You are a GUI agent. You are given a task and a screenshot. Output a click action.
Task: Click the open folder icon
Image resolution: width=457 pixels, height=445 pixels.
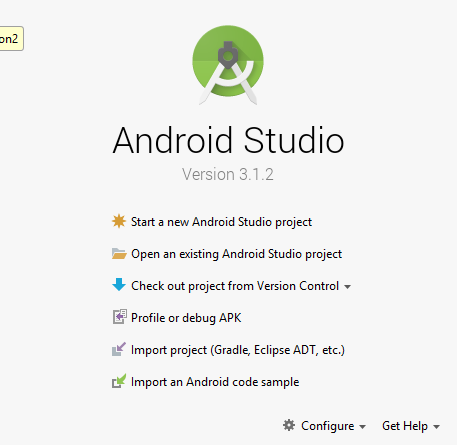pyautogui.click(x=119, y=254)
